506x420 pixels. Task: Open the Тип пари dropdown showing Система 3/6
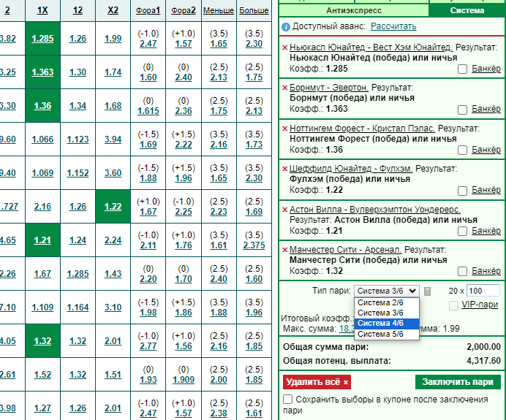point(387,291)
